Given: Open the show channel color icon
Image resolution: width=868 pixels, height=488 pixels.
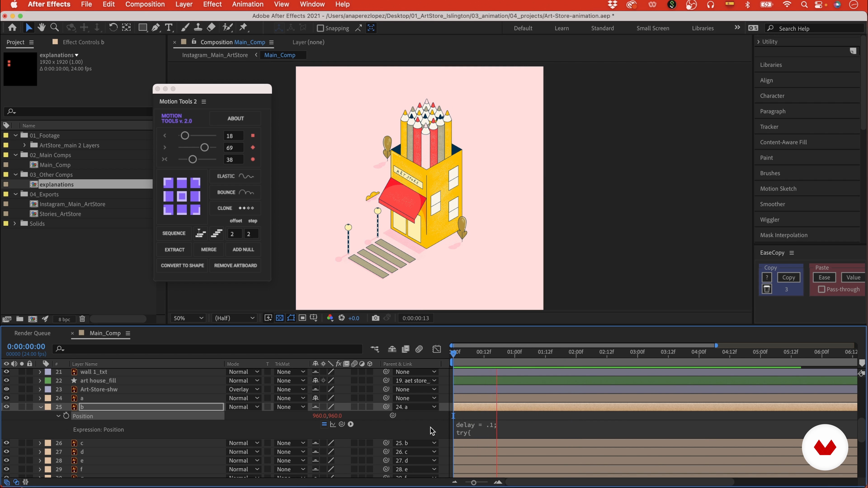Looking at the screenshot, I should pyautogui.click(x=330, y=318).
